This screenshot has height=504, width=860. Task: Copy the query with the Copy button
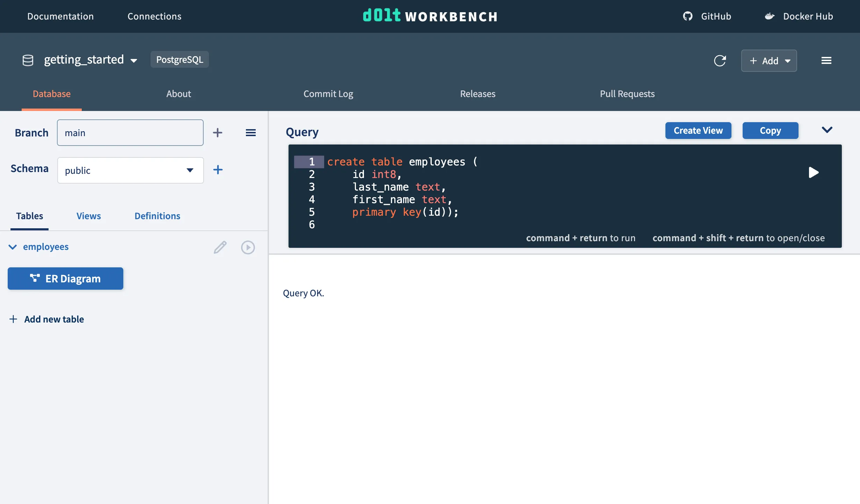coord(770,130)
